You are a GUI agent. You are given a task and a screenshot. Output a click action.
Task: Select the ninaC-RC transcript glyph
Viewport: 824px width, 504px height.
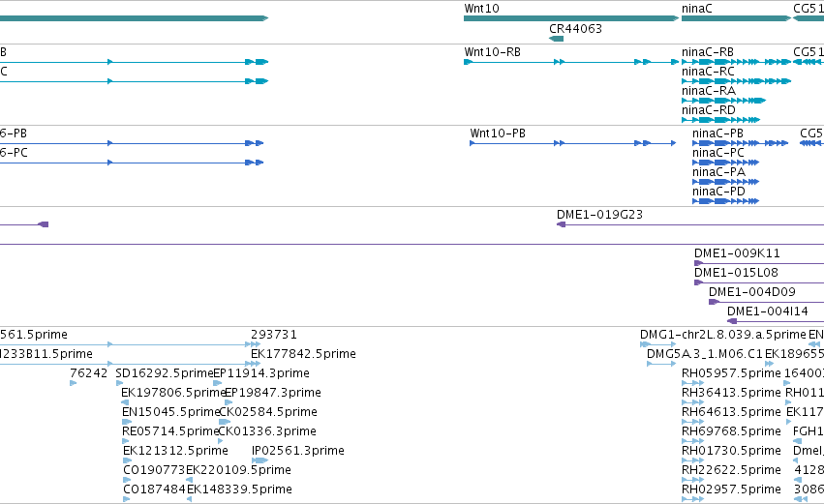[736, 81]
